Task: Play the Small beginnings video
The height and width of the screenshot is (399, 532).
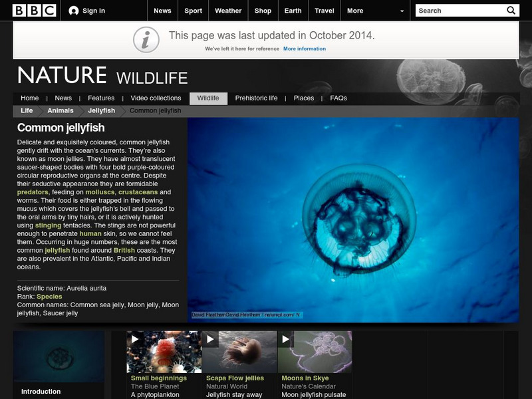Action: (x=134, y=340)
